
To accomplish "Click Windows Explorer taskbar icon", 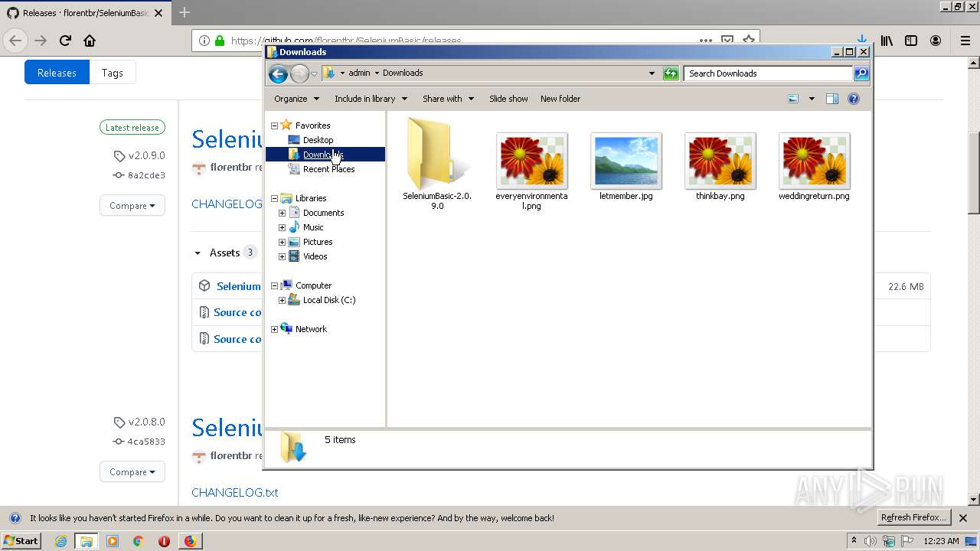I will tap(87, 541).
